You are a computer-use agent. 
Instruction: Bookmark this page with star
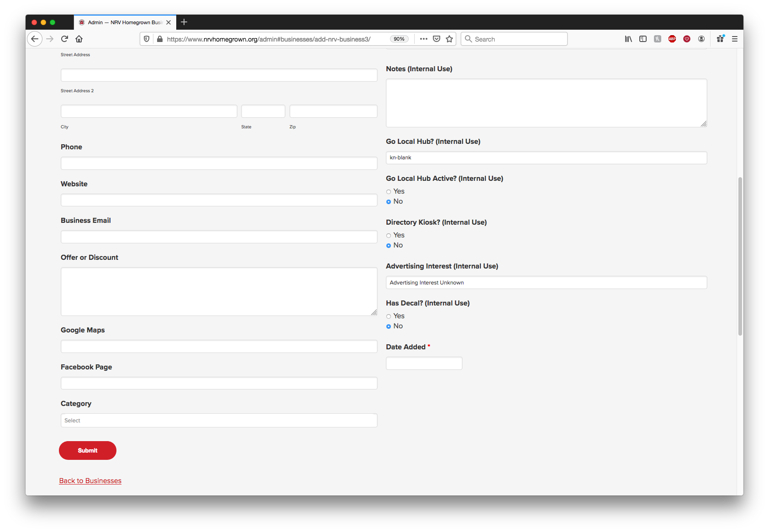(x=449, y=39)
